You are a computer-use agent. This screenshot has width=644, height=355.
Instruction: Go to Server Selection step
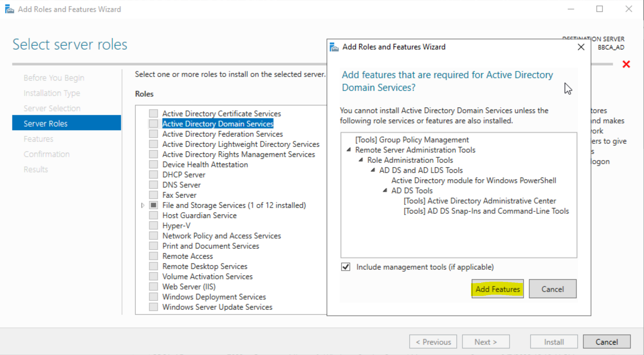[52, 108]
